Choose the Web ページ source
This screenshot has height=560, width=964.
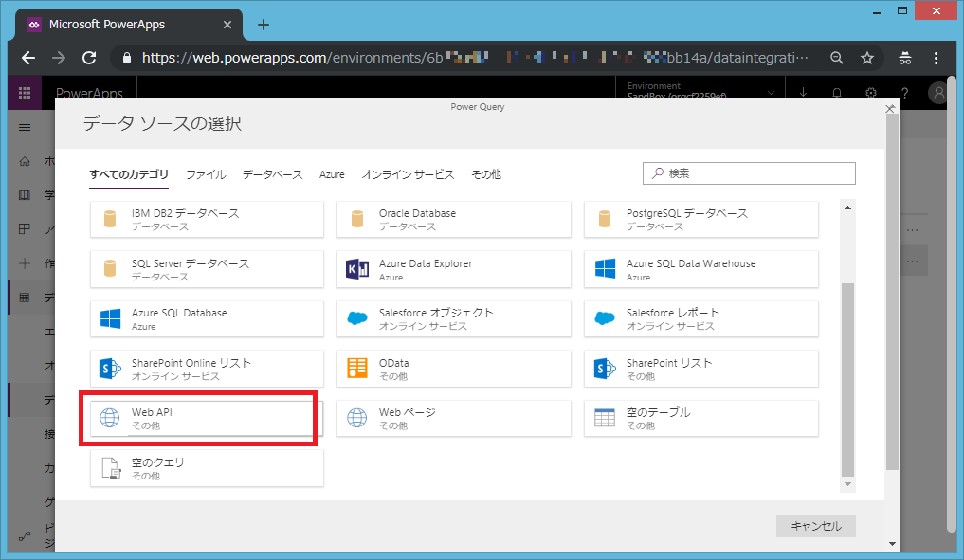coord(454,419)
